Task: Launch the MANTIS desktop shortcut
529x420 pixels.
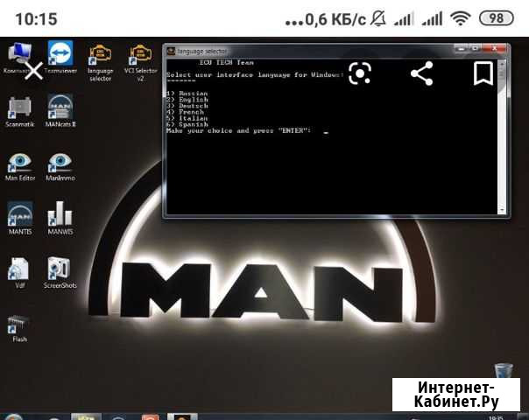Action: pos(20,218)
